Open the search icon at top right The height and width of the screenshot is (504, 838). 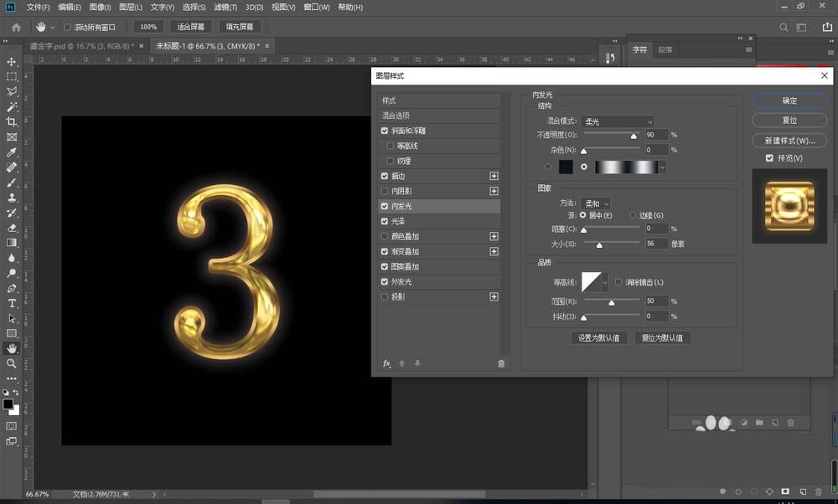(x=784, y=28)
